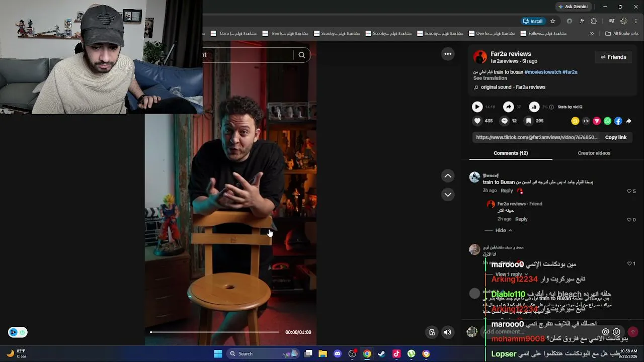The image size is (644, 362).
Task: Bookmark this page with the star icon
Action: 552,21
